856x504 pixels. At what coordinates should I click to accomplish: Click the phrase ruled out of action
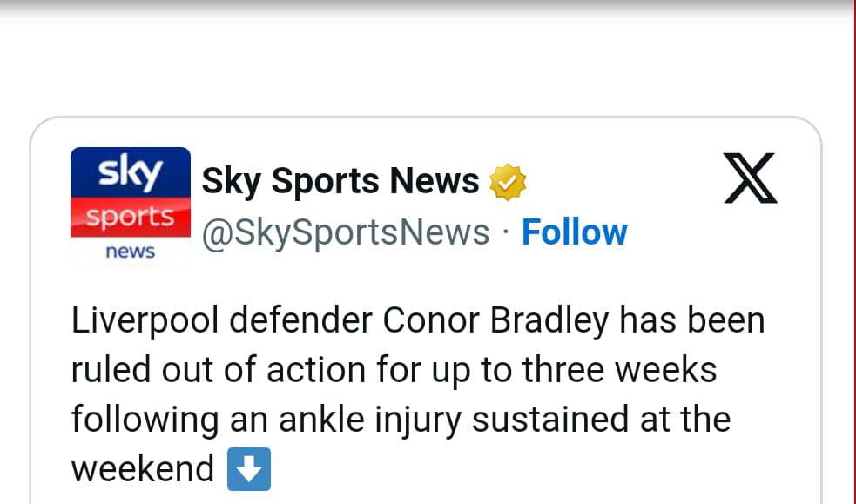tap(219, 370)
